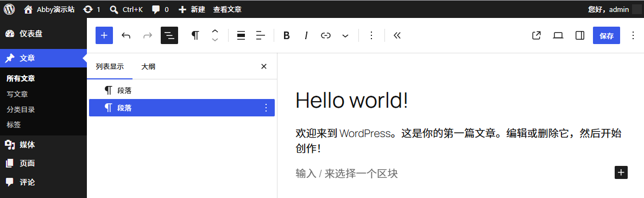This screenshot has width=644, height=198.
Task: Click the 保存 button
Action: point(606,35)
